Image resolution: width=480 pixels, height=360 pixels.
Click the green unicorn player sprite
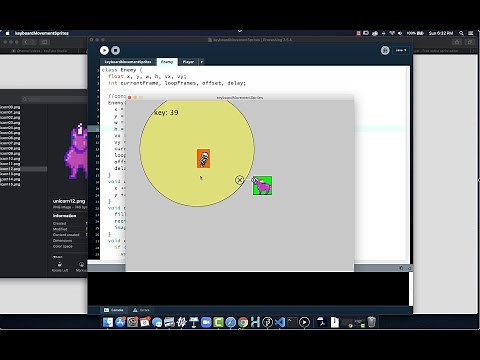262,186
